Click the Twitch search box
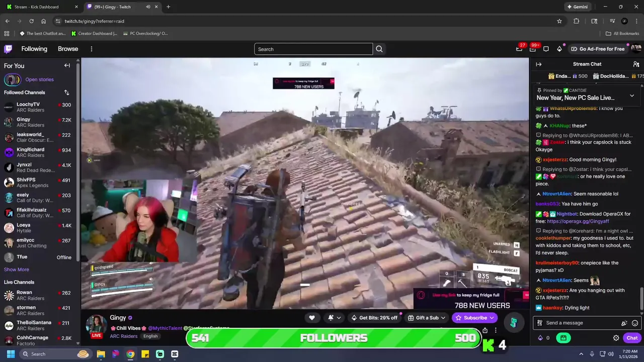The height and width of the screenshot is (362, 644). coord(313,49)
